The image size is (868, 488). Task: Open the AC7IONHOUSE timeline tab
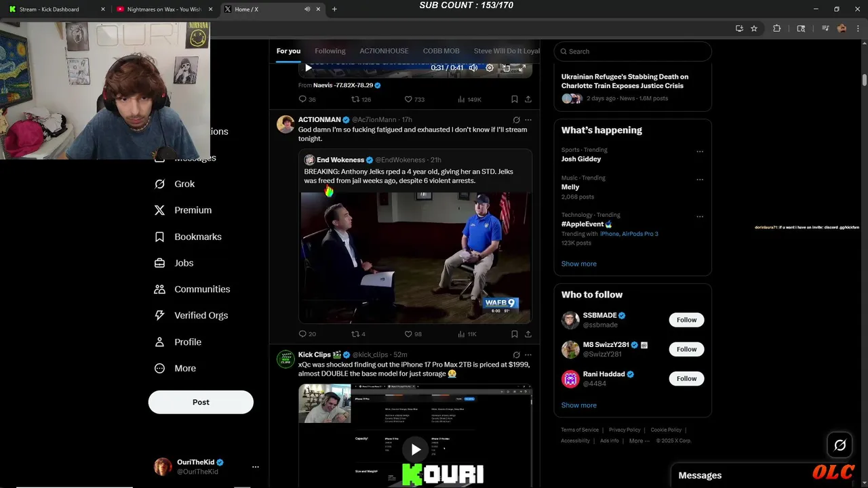click(384, 51)
